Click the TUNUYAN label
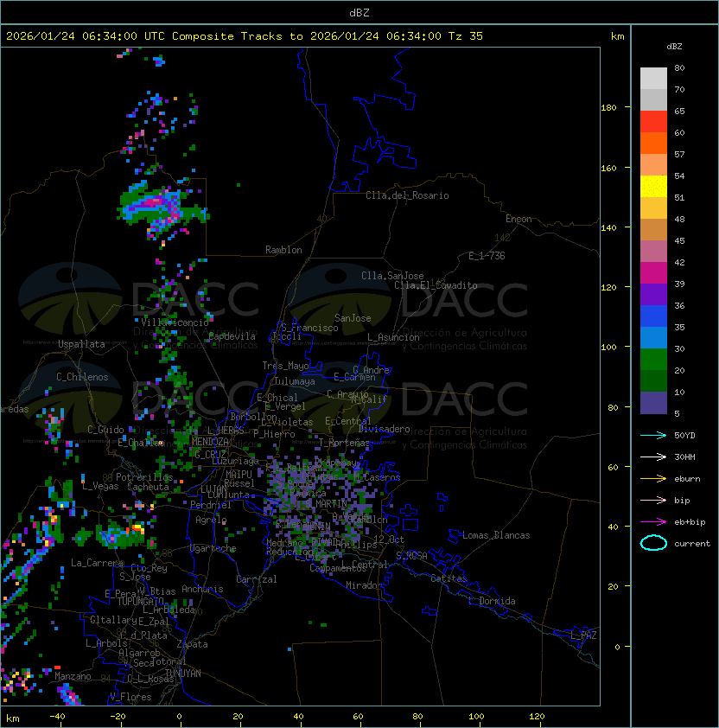The height and width of the screenshot is (728, 719). click(183, 674)
